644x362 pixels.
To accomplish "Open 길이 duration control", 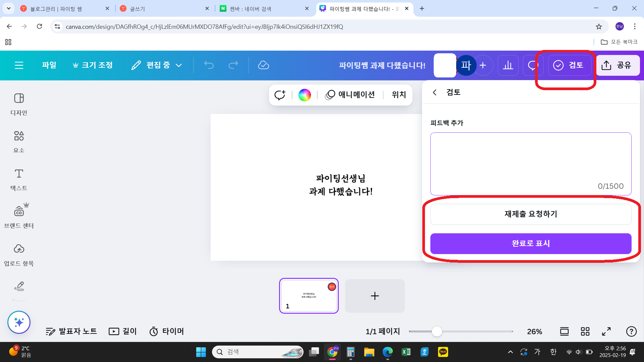I will click(x=123, y=331).
